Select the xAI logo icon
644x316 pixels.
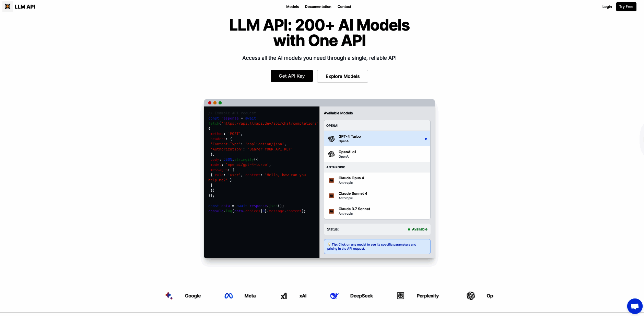[x=283, y=296]
